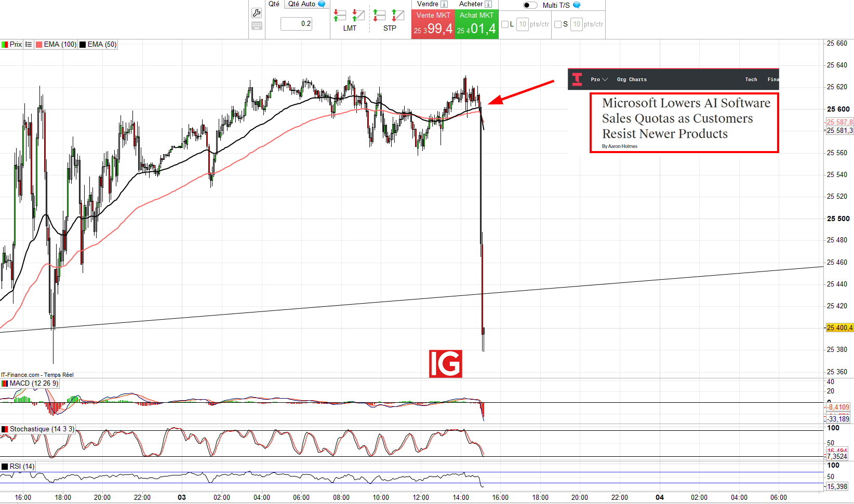Click the IT-Finance.com - Temps Réel label
This screenshot has height=504, width=854.
click(37, 375)
